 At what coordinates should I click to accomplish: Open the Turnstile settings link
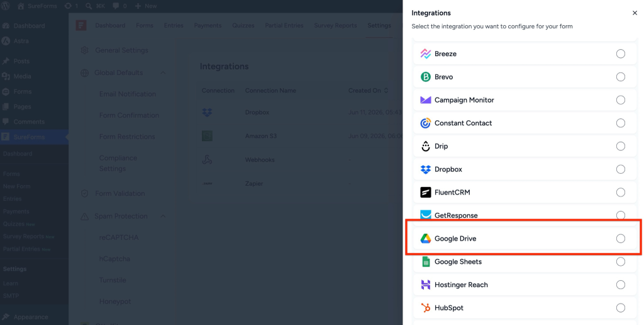[113, 280]
